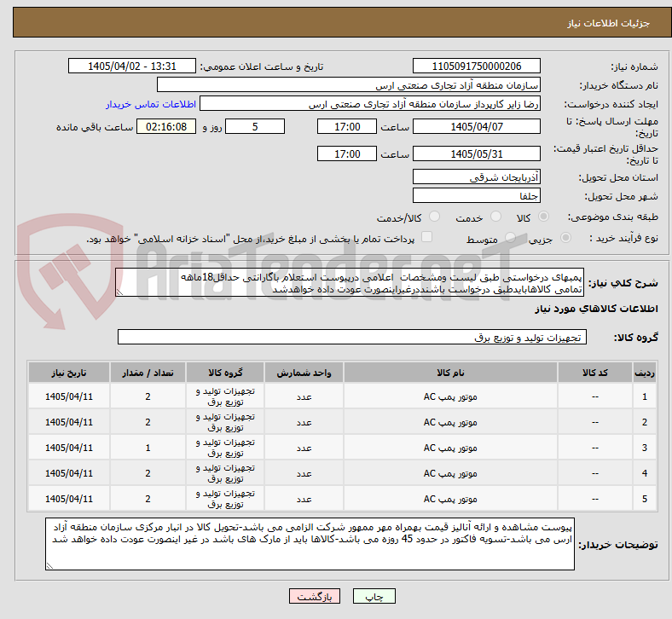Click the response deadline date 1405/04/07
The height and width of the screenshot is (619, 672).
pos(477,126)
